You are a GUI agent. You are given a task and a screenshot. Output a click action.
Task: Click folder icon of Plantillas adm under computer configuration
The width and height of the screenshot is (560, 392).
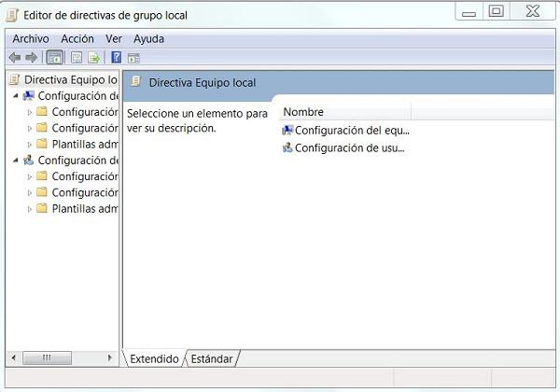(x=42, y=144)
